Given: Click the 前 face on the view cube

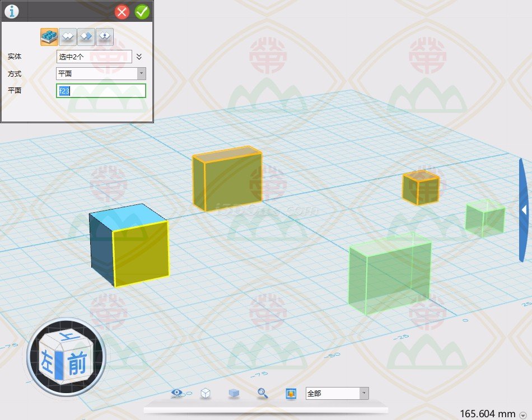Looking at the screenshot, I should [x=77, y=364].
